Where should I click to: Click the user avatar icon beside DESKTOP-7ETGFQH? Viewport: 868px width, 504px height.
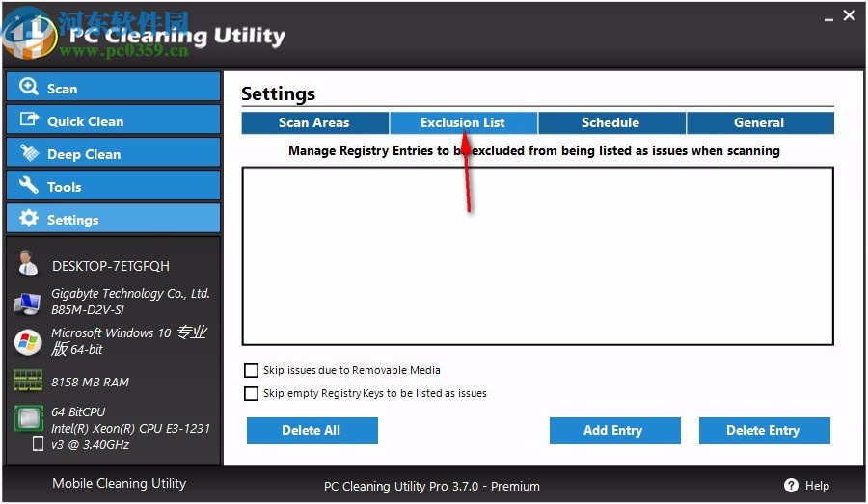pyautogui.click(x=27, y=263)
